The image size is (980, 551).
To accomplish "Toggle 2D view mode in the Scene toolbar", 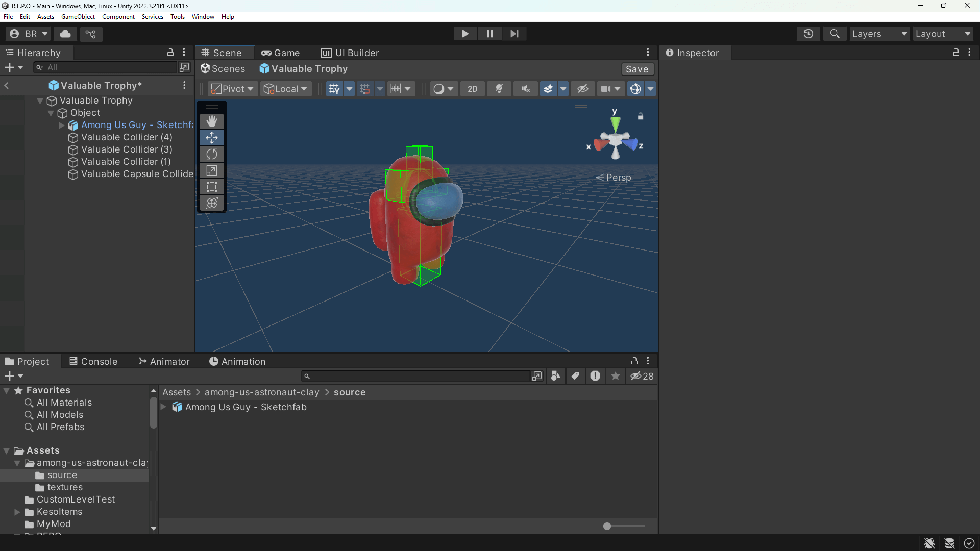I will tap(472, 88).
